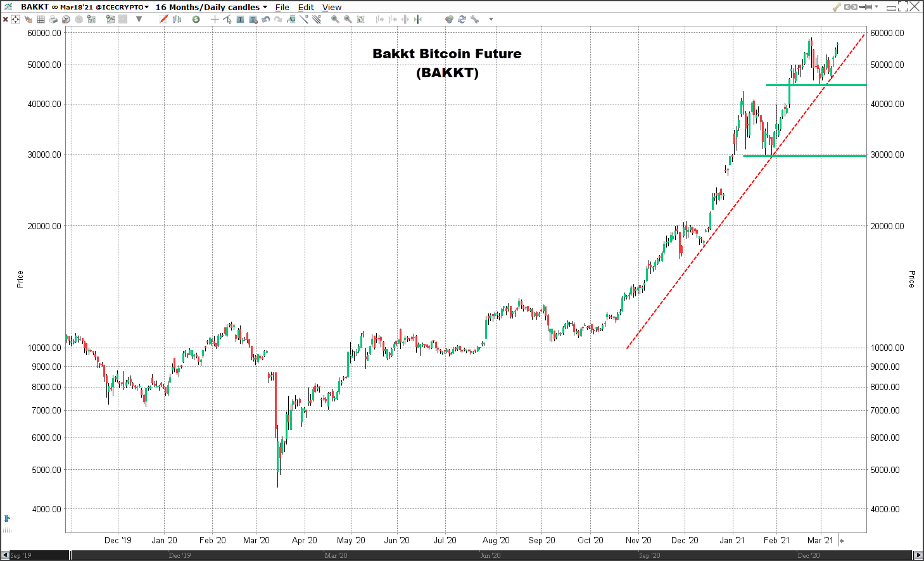Click the green center bars icon
Viewport: 924px width, 561px height.
pyautogui.click(x=418, y=19)
